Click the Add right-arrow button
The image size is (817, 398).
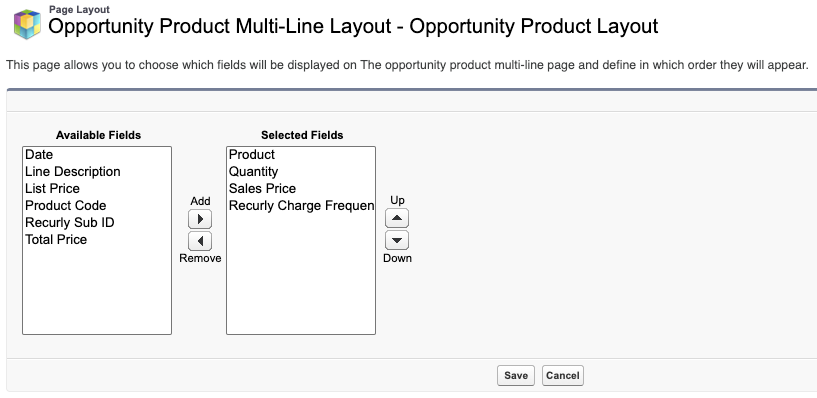pyautogui.click(x=200, y=219)
